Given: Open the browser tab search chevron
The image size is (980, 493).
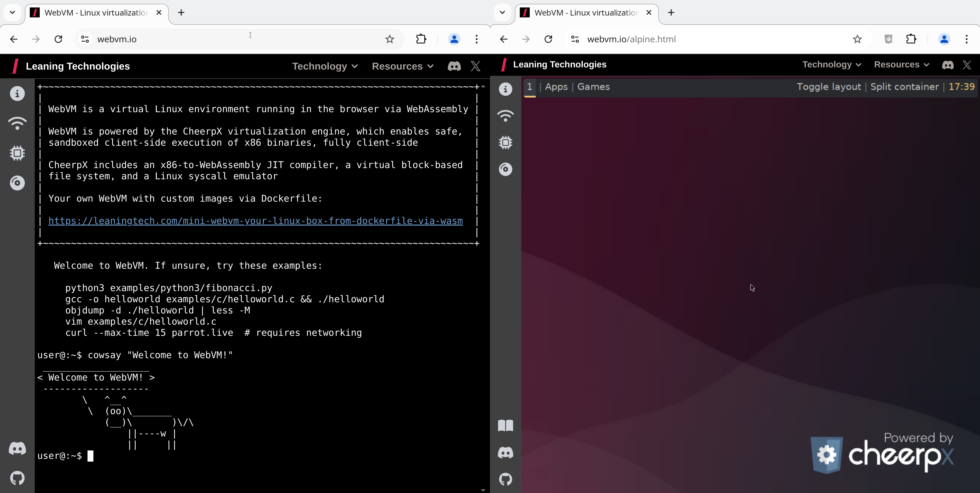Looking at the screenshot, I should 12,12.
